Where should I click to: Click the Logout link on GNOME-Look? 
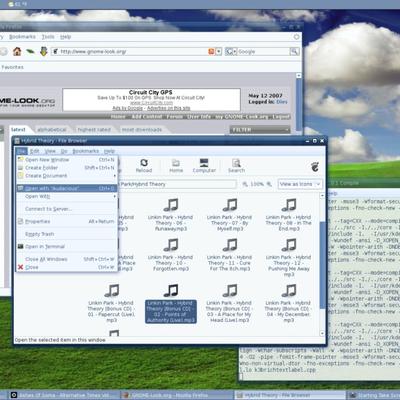click(281, 116)
